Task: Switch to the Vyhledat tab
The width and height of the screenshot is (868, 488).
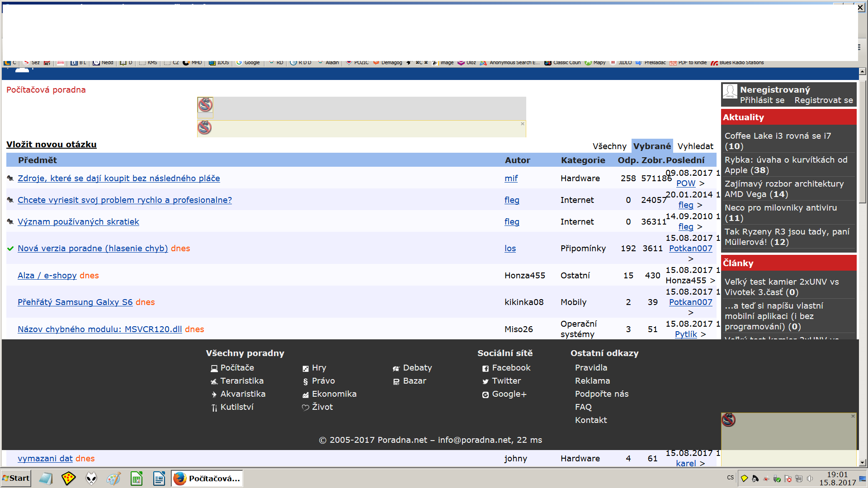Action: (695, 146)
